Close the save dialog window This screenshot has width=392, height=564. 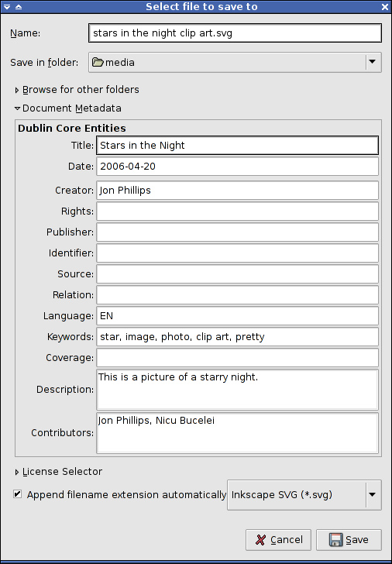point(385,7)
